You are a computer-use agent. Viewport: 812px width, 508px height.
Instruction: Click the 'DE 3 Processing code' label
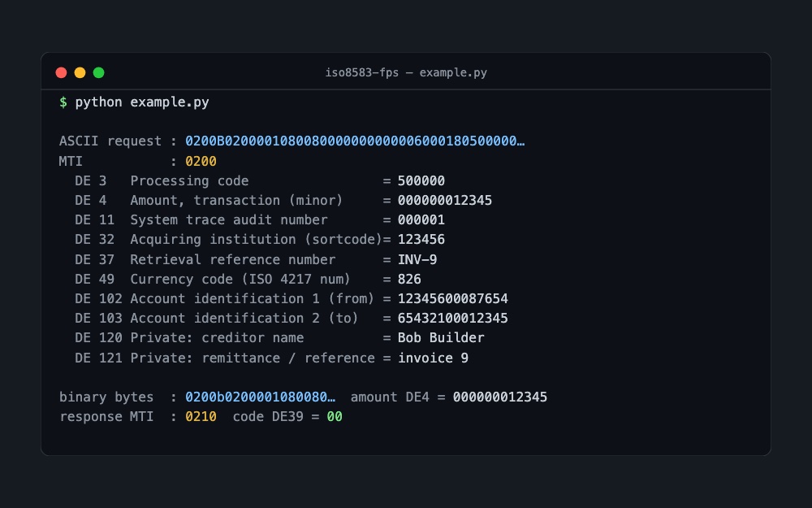tap(162, 181)
